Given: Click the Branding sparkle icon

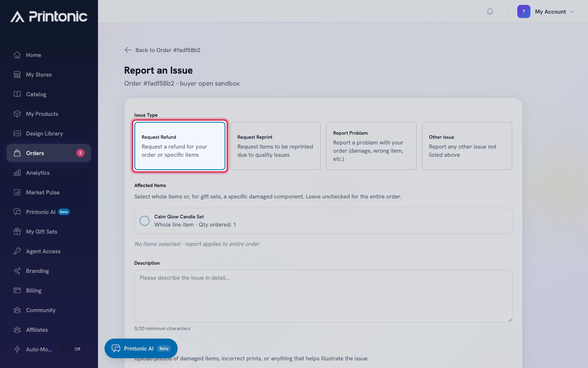Looking at the screenshot, I should coord(17,271).
